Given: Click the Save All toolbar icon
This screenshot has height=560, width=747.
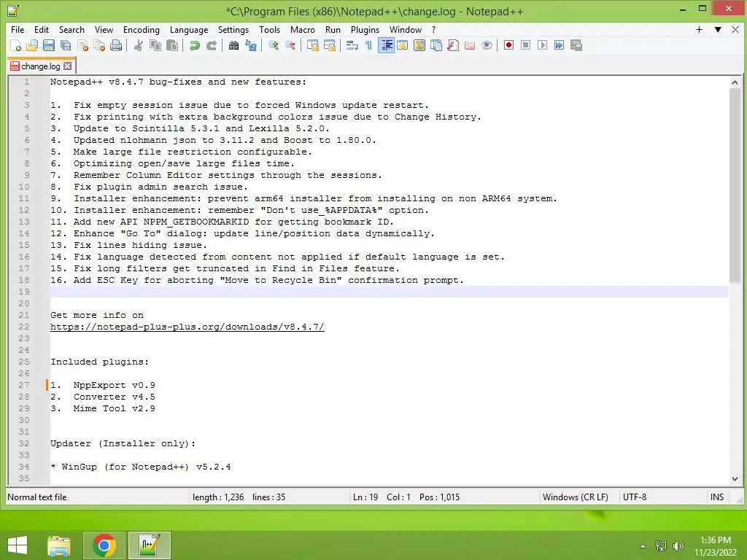Looking at the screenshot, I should pos(65,45).
